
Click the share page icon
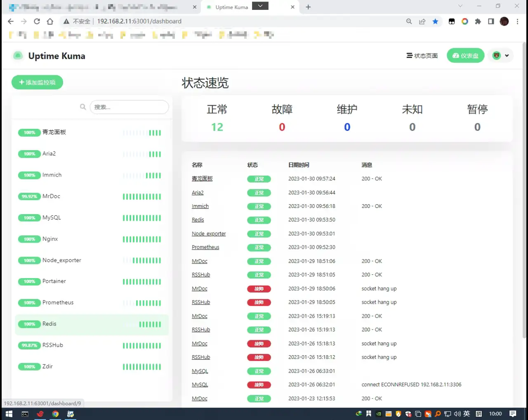(422, 21)
